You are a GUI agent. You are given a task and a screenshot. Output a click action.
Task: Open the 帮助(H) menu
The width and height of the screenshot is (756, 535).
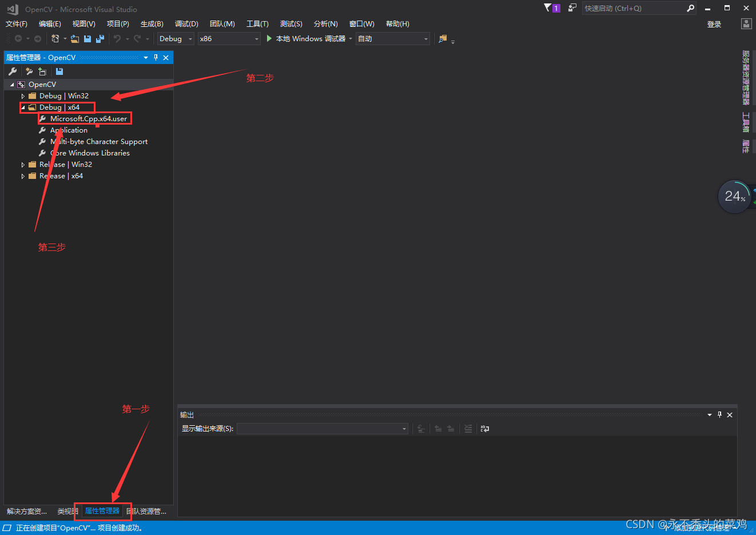click(x=397, y=24)
